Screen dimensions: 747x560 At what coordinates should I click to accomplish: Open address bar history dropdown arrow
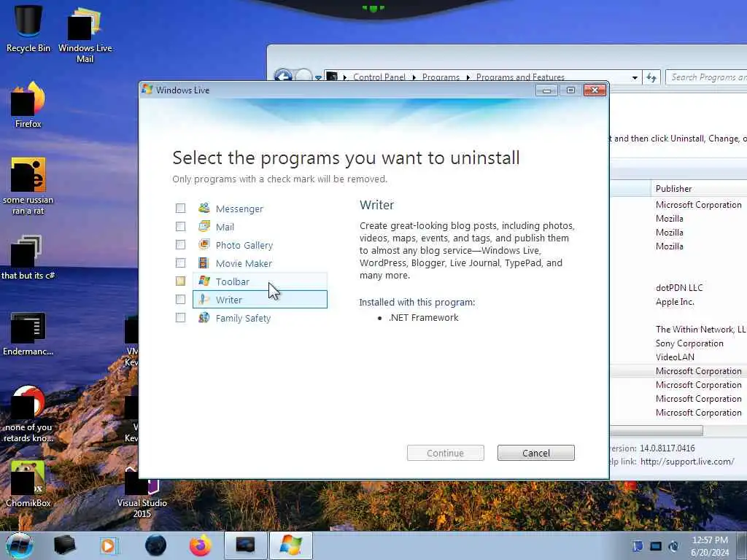(x=635, y=77)
